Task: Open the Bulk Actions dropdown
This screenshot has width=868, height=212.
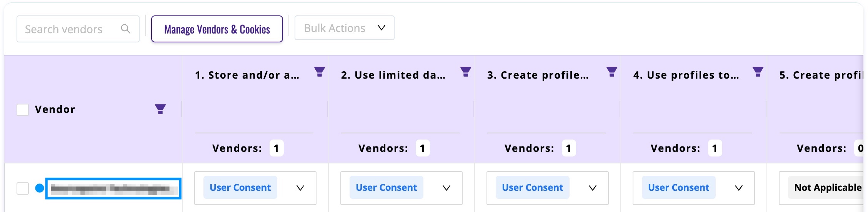Action: (x=345, y=28)
